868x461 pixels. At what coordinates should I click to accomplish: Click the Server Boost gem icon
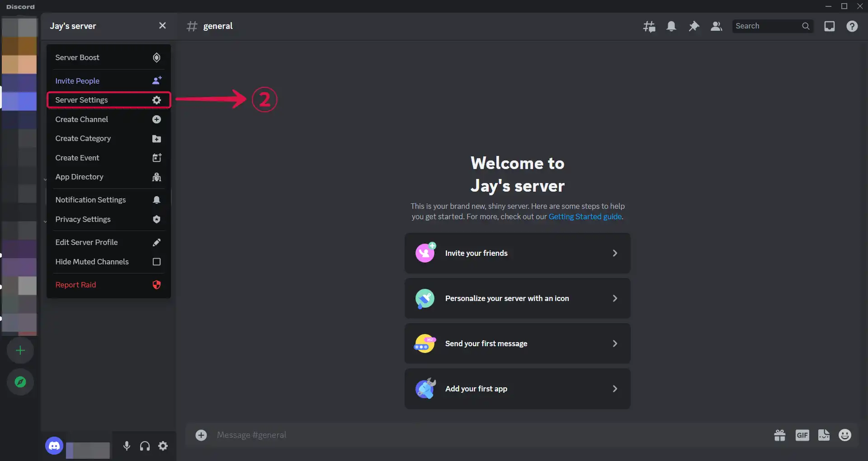coord(156,57)
